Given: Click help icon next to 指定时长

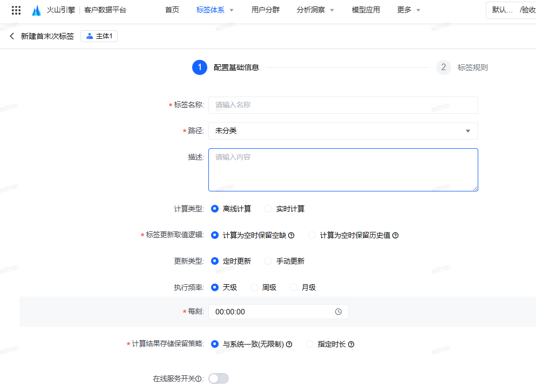Looking at the screenshot, I should coord(351,345).
